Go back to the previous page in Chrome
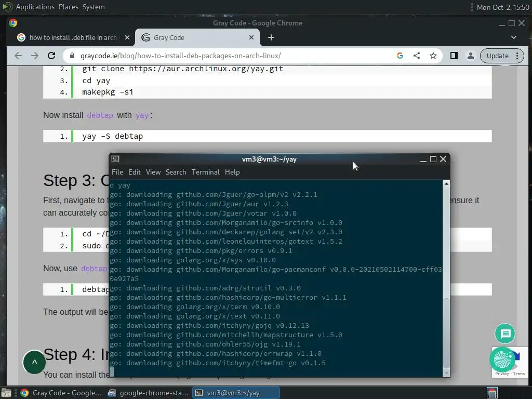532x399 pixels. point(18,56)
